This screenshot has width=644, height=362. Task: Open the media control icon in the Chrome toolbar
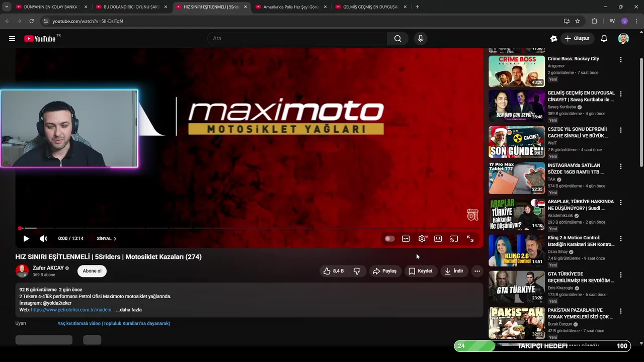point(612,21)
